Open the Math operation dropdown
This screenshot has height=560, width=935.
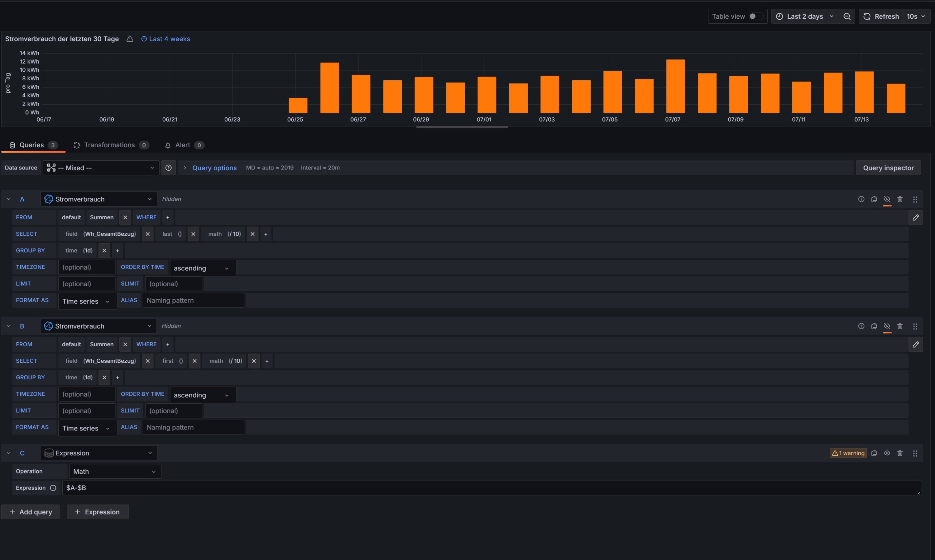pos(115,471)
